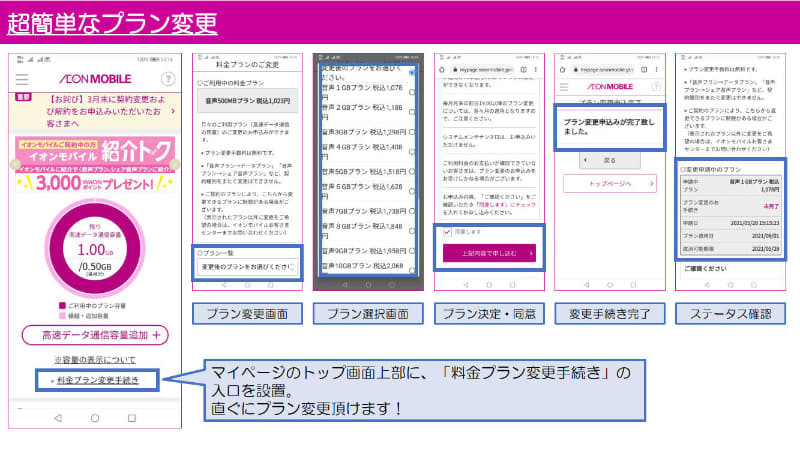Toggle the 同意します checkbox
Viewport: 800px width, 450px height.
pos(447,232)
